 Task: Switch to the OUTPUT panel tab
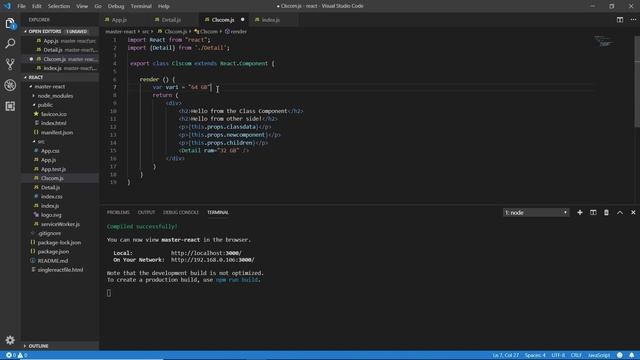point(146,212)
